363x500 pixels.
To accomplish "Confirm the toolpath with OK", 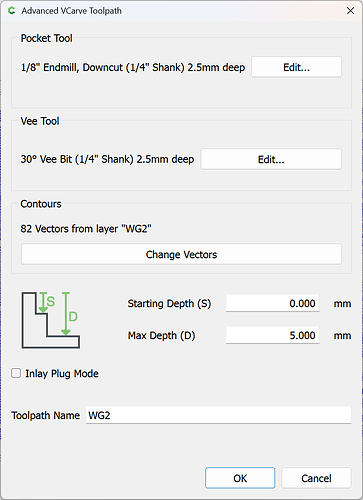I will pos(240,478).
